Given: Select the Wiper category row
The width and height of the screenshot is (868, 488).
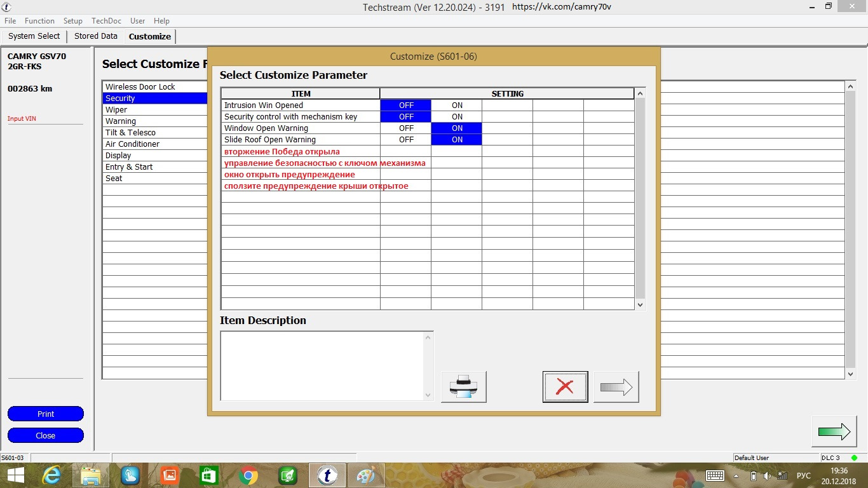Looking at the screenshot, I should coord(155,110).
